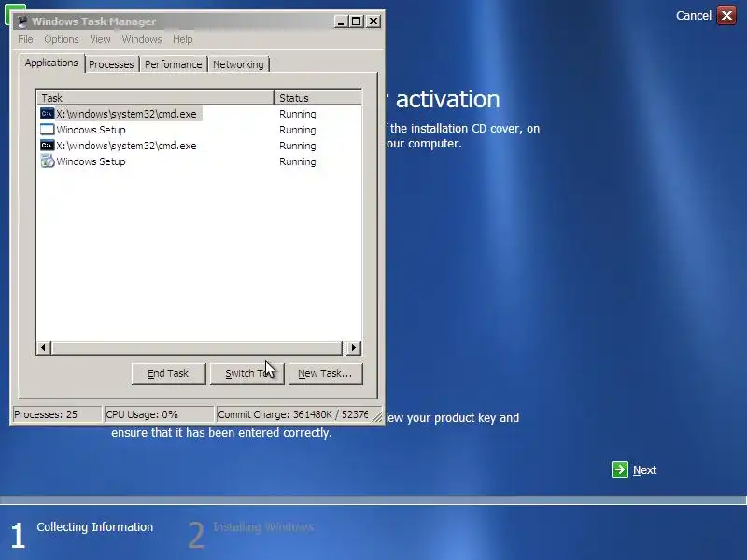Click the Task Manager resize grip corner
Viewport: 747px width, 560px height.
pos(377,417)
